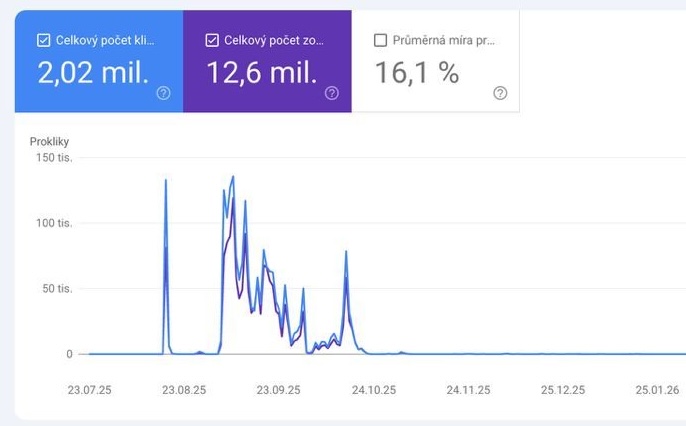Enable the Průměrná míra prokliku checkbox

coord(381,40)
